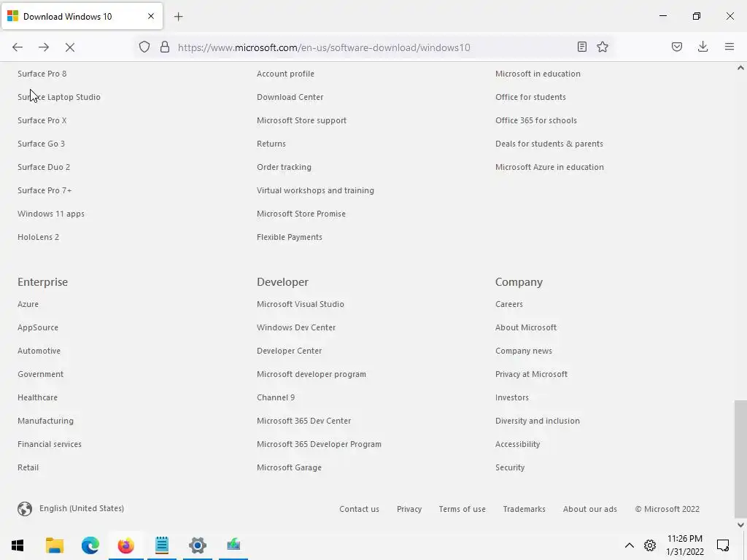Open Privacy at Microsoft link
Viewport: 747px width, 560px height.
coord(531,374)
